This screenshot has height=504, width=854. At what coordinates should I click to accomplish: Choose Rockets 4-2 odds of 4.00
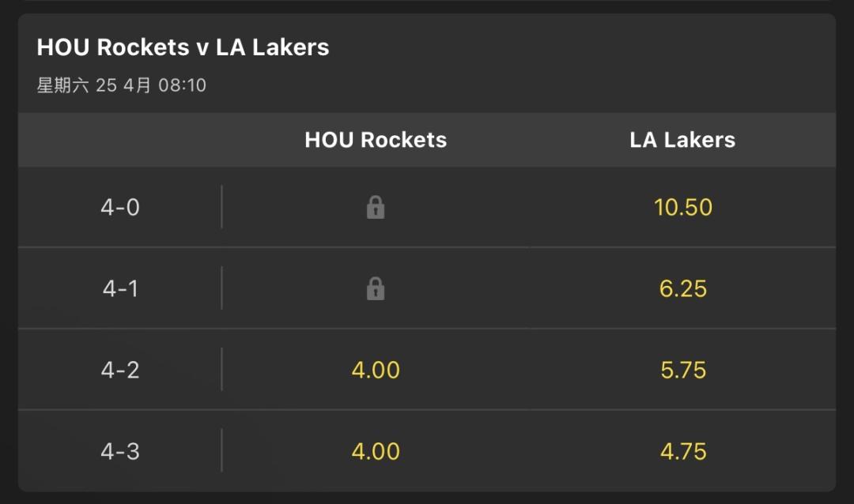pyautogui.click(x=376, y=370)
